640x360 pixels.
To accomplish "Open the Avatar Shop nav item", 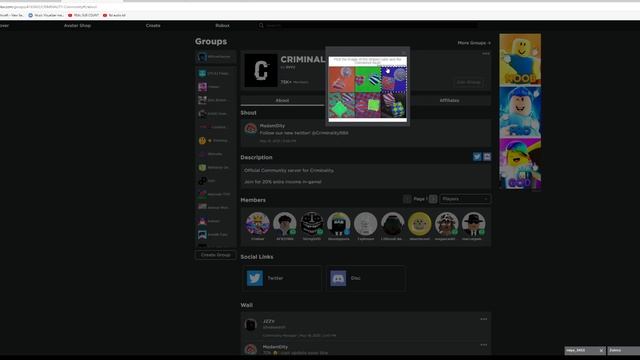I will pos(77,25).
